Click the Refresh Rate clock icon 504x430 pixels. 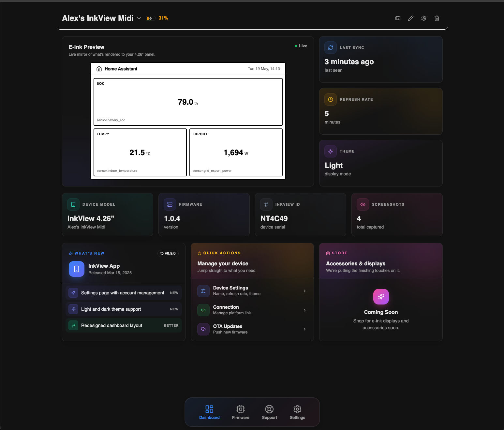(331, 99)
